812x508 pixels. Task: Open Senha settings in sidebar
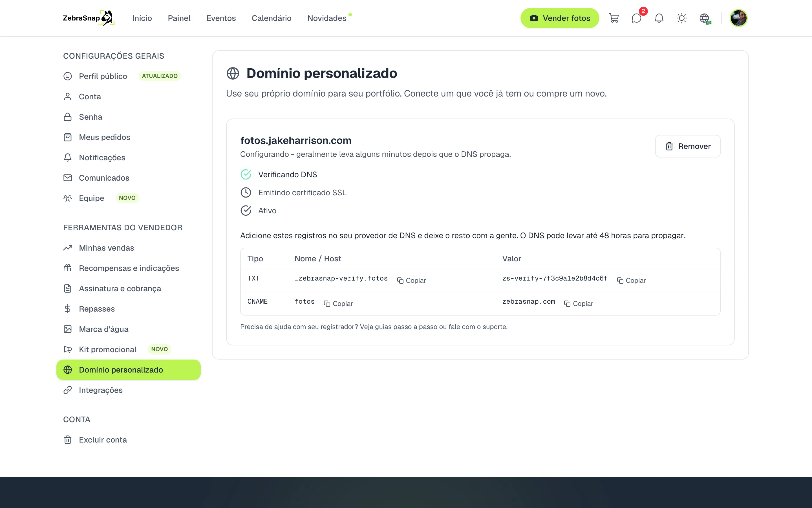click(129, 117)
